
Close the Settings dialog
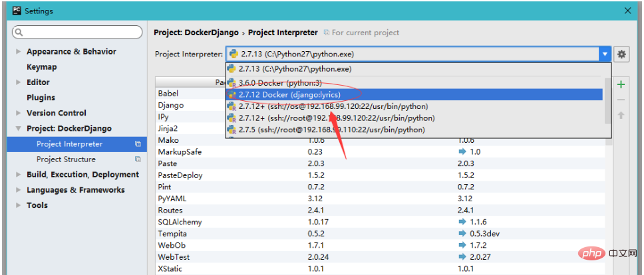click(627, 11)
